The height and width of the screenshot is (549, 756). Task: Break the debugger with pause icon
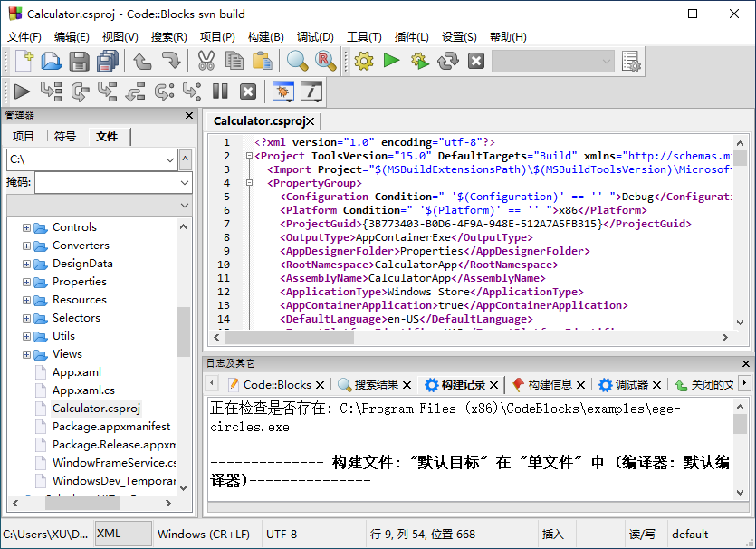(220, 91)
